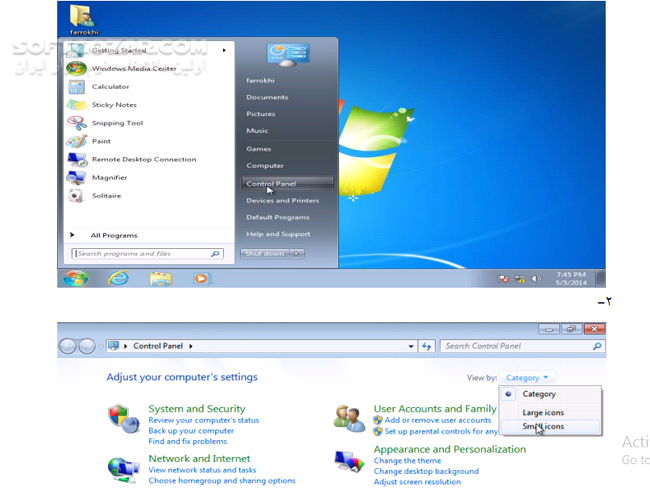Click the Windows Start orb

click(x=75, y=278)
